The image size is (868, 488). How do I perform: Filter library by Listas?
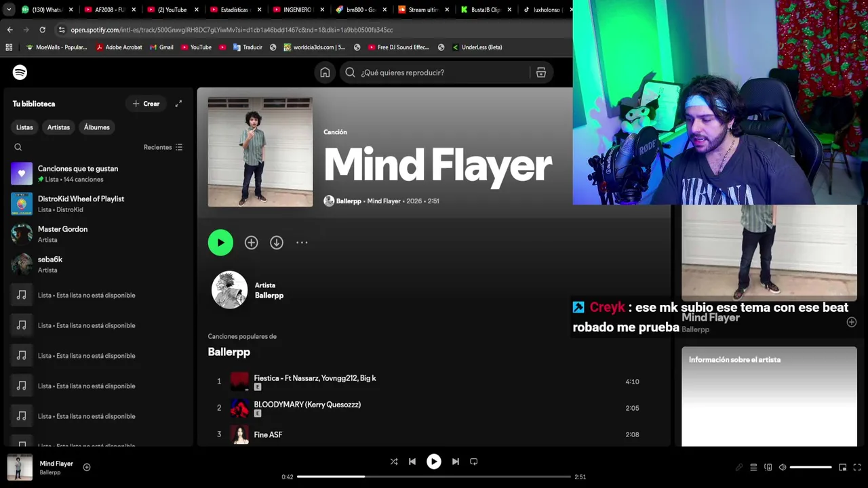[x=24, y=127]
